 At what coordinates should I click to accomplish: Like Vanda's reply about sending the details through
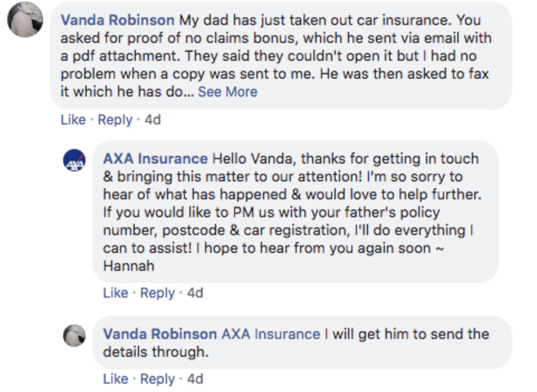click(x=116, y=379)
